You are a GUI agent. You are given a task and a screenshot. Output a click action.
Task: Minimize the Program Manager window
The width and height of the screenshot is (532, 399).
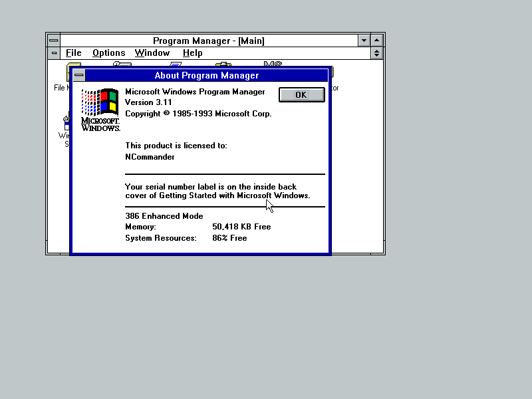point(364,41)
